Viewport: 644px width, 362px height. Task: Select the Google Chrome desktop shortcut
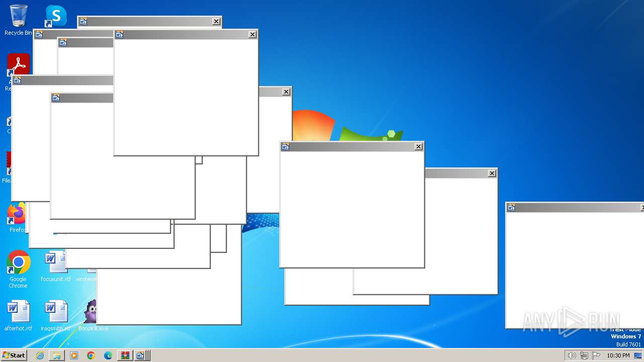point(18,269)
